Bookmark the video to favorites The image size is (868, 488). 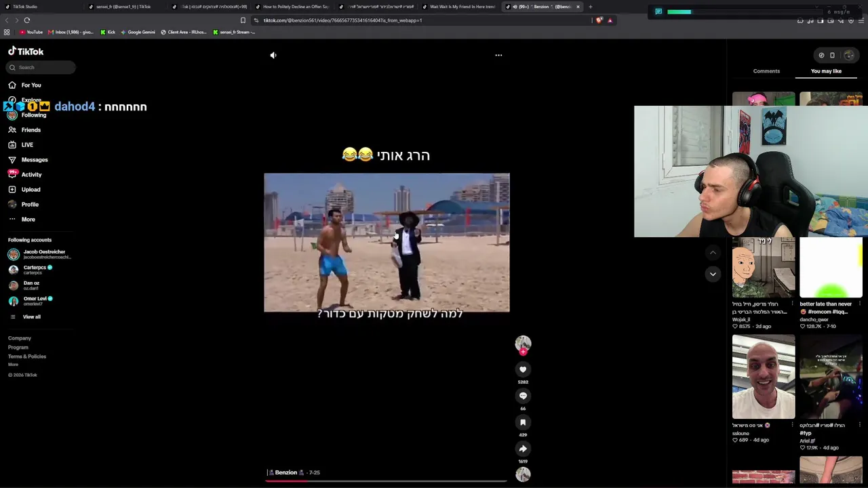click(x=523, y=422)
